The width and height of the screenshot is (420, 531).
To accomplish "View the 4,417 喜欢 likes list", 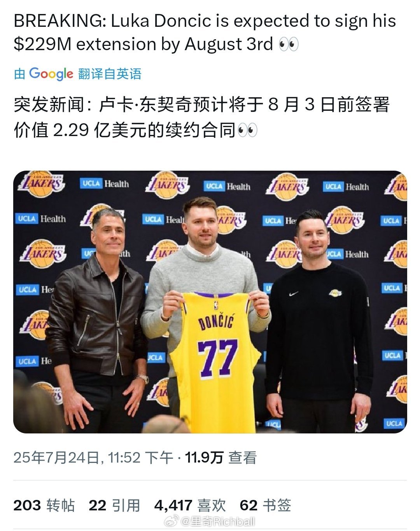I will pyautogui.click(x=190, y=505).
